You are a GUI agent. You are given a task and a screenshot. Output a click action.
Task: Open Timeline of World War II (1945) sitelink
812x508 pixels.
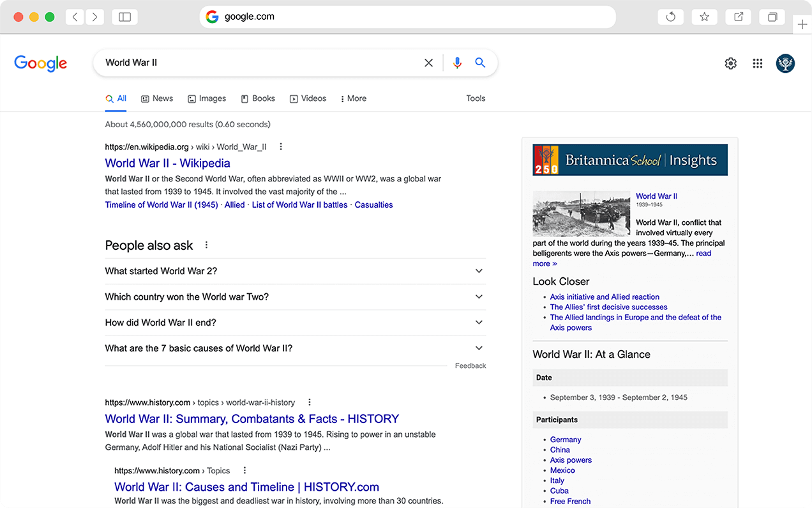[162, 205]
